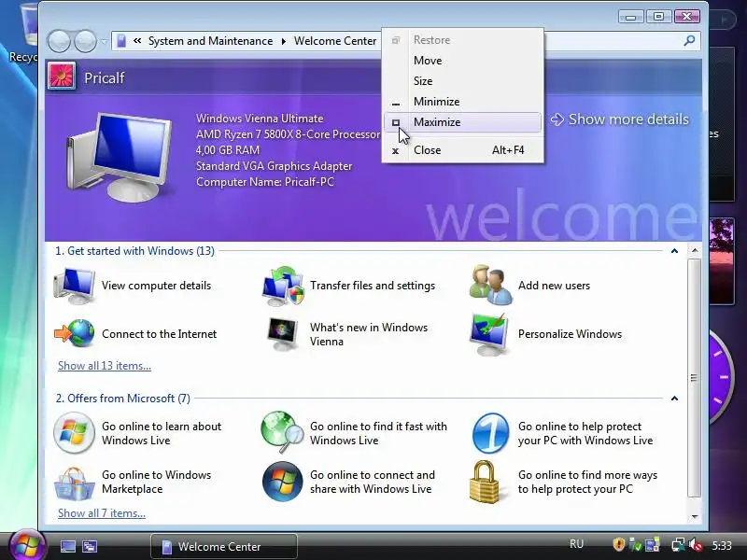Expand System and Maintenance breadcrumb arrow
The width and height of the screenshot is (747, 560).
pos(284,41)
